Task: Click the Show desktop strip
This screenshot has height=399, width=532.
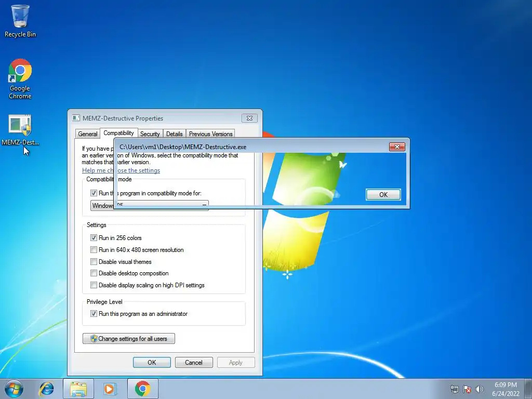Action: click(x=529, y=389)
